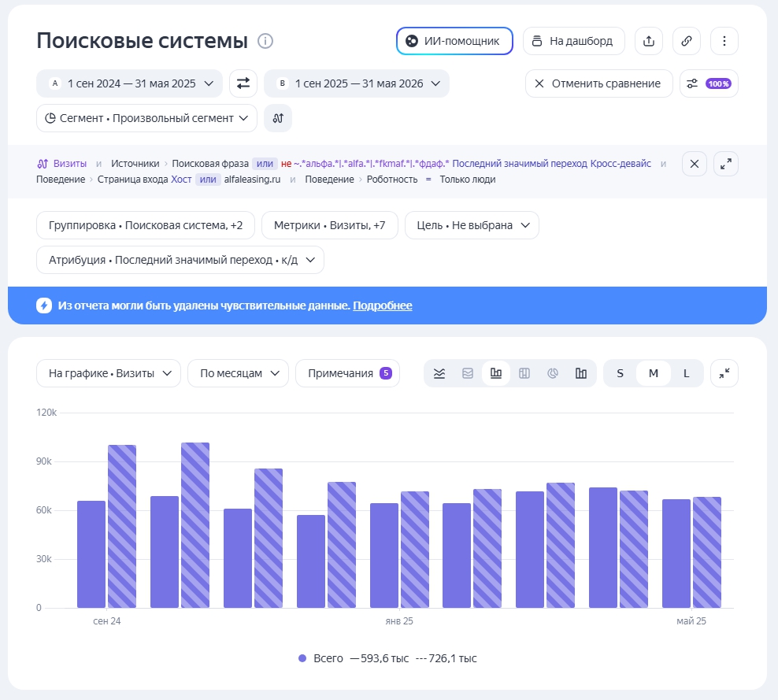Expand Сегмент Произвольный сегмент dropdown

point(147,118)
